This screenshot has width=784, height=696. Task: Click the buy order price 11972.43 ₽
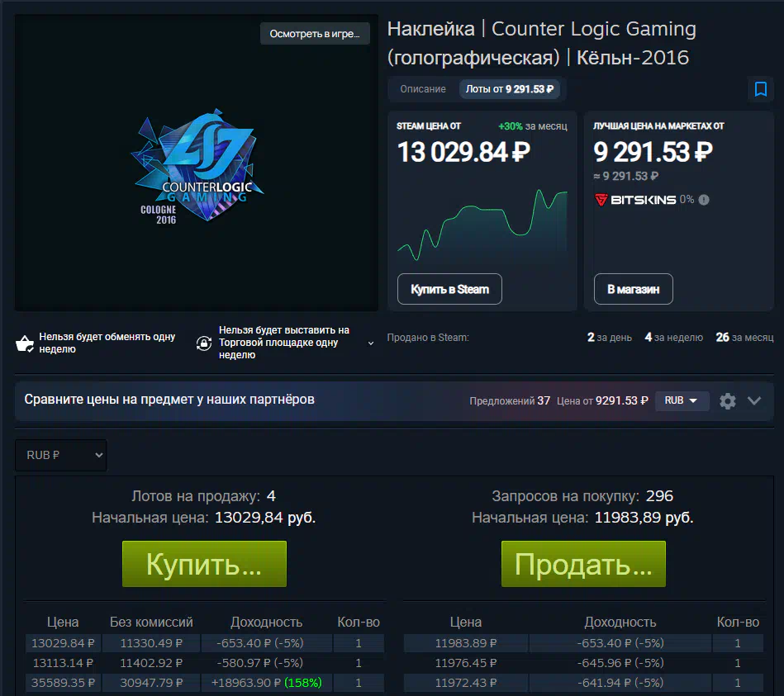click(x=465, y=683)
